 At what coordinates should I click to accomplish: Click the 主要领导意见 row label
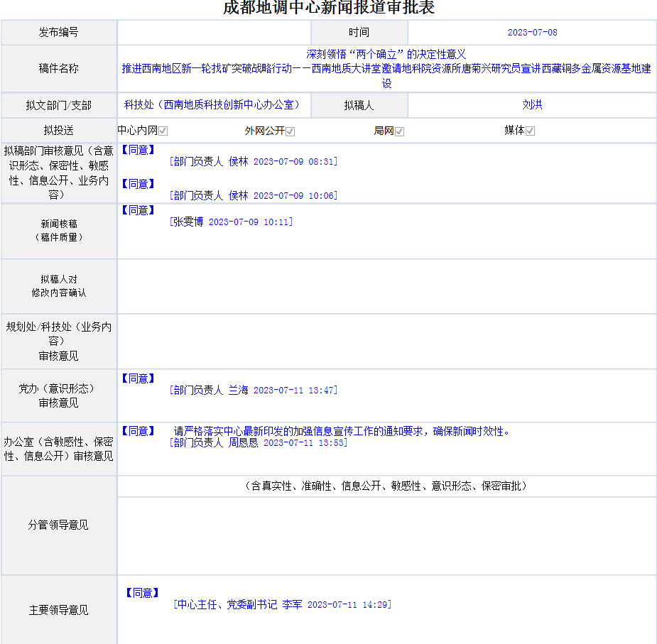[x=59, y=610]
